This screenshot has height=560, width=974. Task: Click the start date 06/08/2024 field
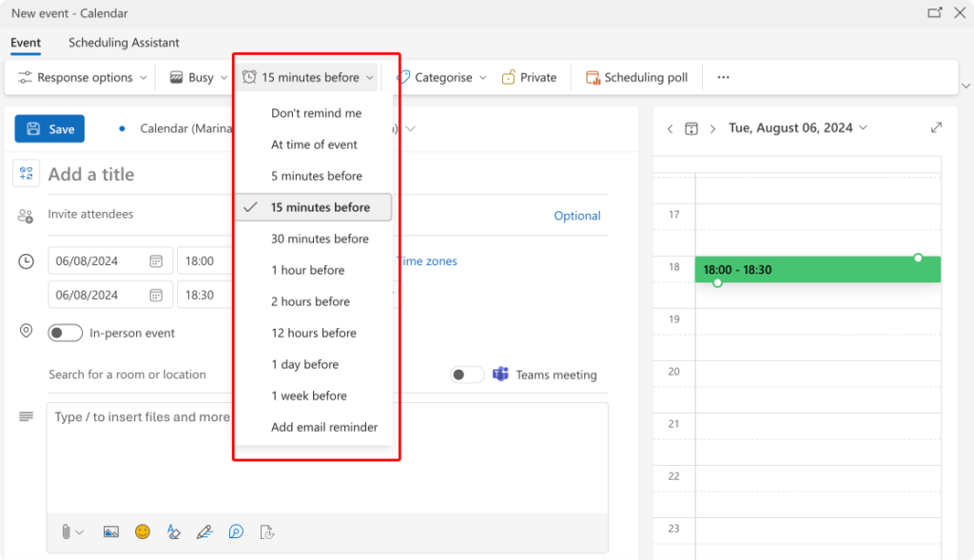tap(108, 261)
